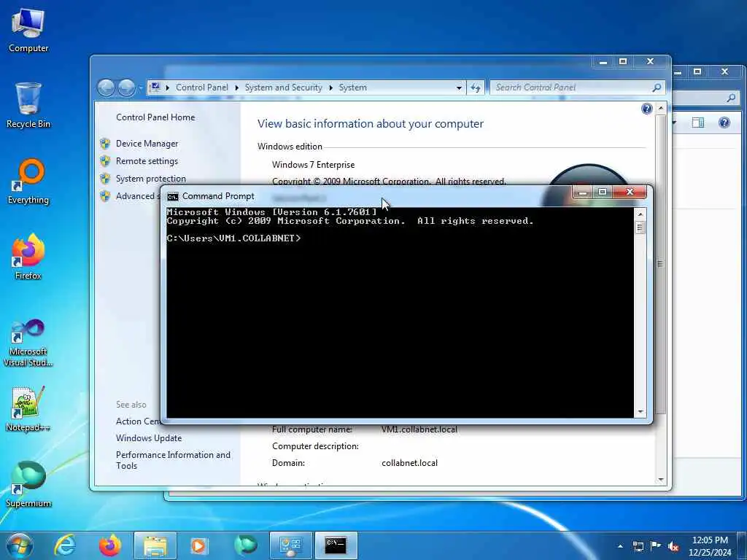Screen dimensions: 747x560
Task: Click the Control Panel search magnifier icon
Action: [657, 87]
